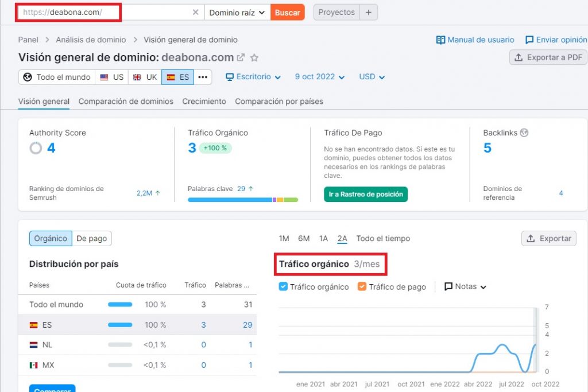This screenshot has width=588, height=392.
Task: Star deabona.com as a favorite
Action: pyautogui.click(x=255, y=57)
